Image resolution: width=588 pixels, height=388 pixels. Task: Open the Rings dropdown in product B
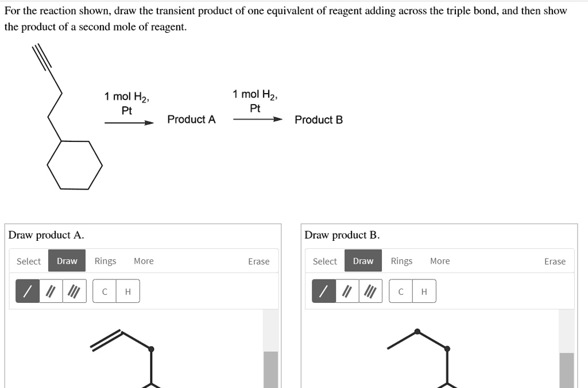pyautogui.click(x=401, y=261)
